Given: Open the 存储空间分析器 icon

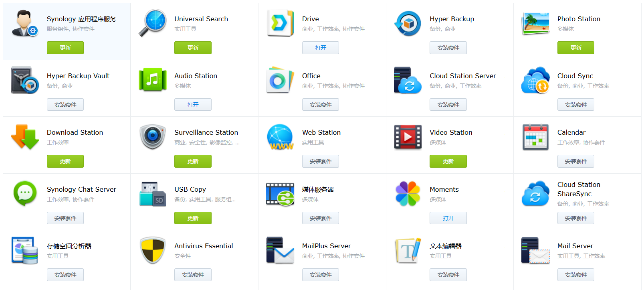Looking at the screenshot, I should pyautogui.click(x=25, y=250).
